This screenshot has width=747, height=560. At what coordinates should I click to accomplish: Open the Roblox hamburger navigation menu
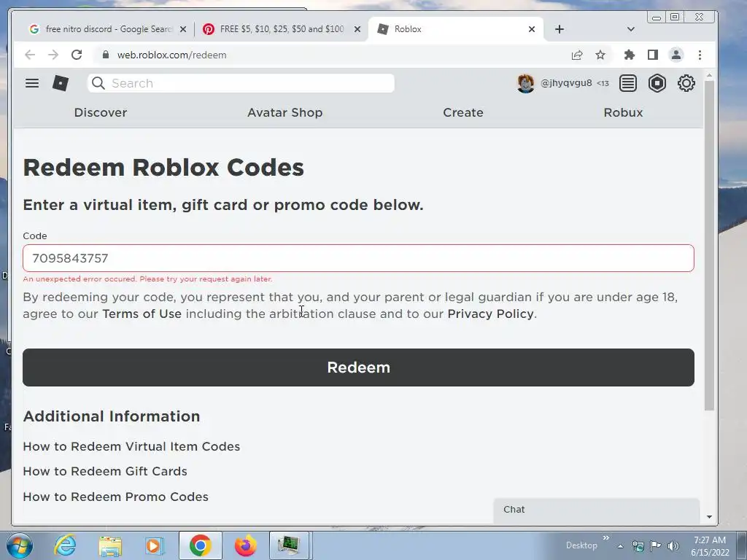pos(32,83)
